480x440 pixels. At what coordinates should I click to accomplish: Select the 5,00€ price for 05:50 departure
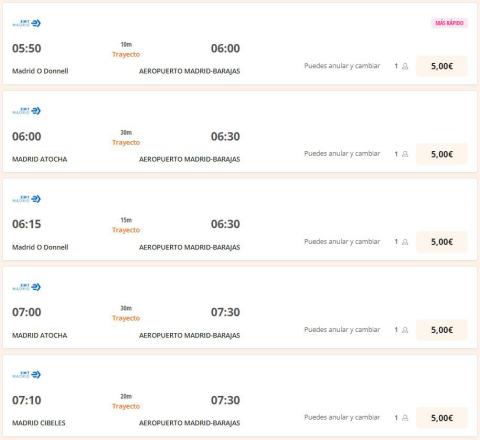click(442, 66)
